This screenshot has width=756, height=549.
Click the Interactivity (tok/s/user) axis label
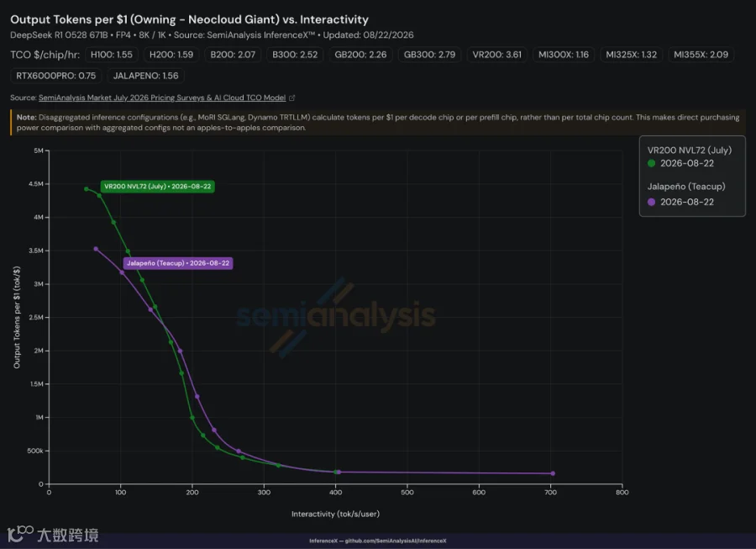(x=335, y=514)
